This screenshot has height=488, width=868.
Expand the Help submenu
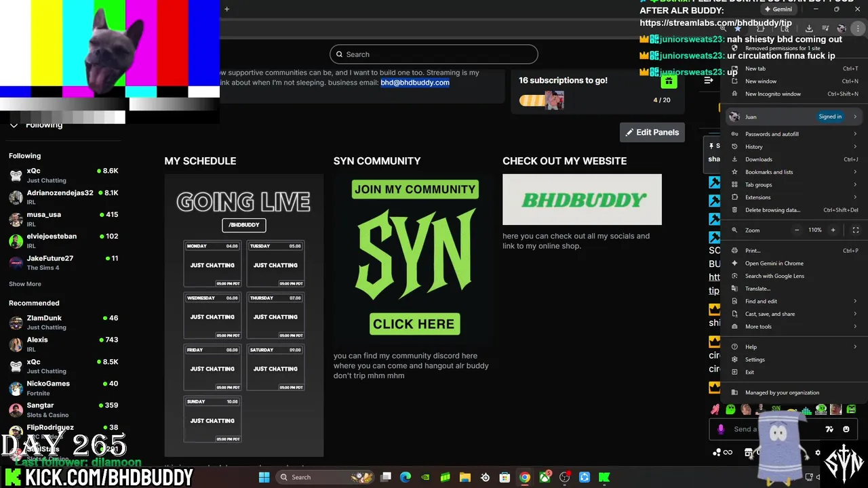793,347
